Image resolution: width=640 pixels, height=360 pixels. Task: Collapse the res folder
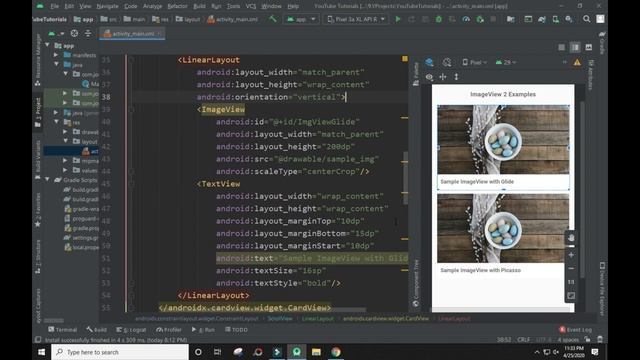click(x=56, y=122)
